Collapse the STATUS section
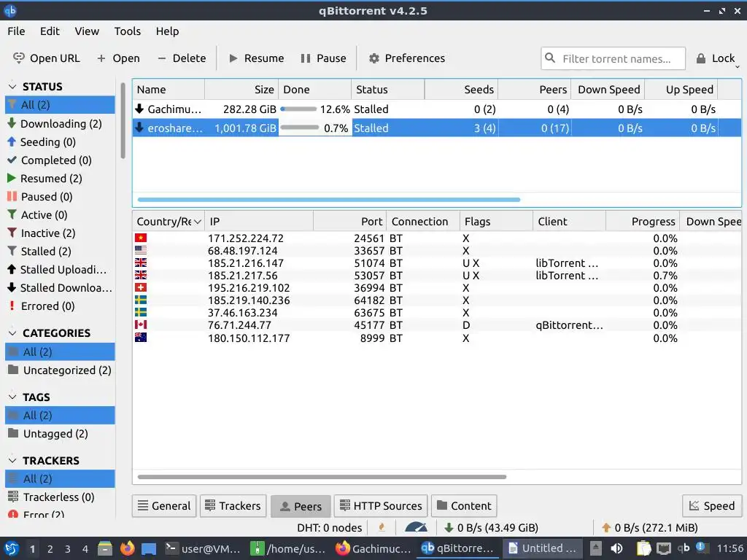 [13, 87]
